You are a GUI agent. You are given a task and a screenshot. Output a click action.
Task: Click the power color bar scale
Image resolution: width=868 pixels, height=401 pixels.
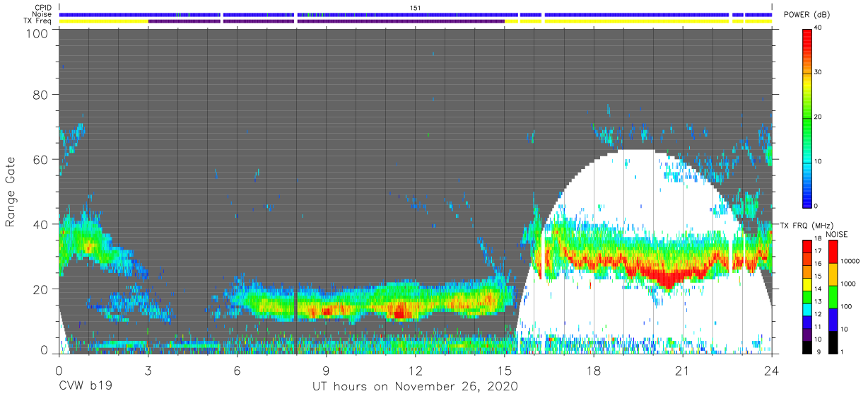807,117
